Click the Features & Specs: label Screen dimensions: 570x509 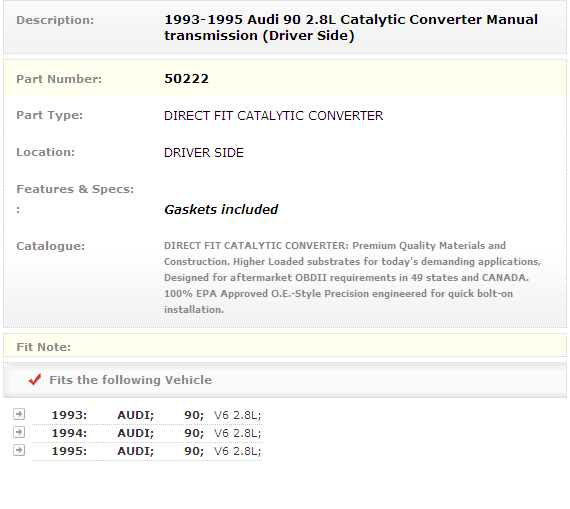point(75,189)
